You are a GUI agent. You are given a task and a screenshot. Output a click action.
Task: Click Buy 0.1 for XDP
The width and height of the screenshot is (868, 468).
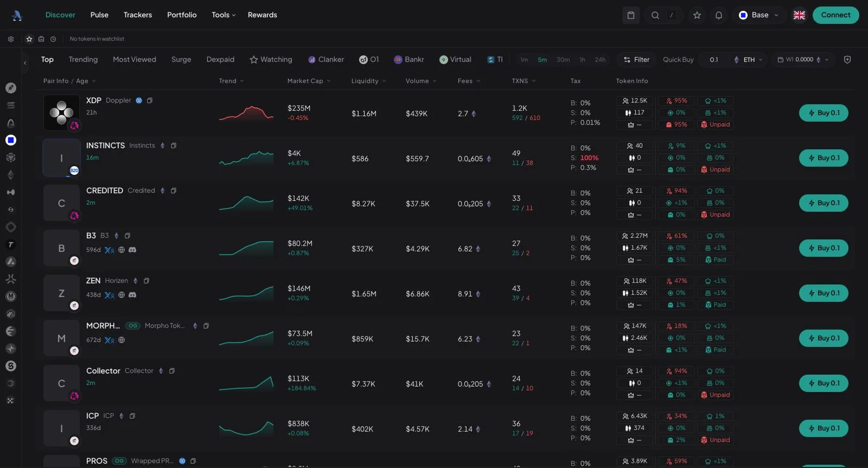pyautogui.click(x=824, y=113)
